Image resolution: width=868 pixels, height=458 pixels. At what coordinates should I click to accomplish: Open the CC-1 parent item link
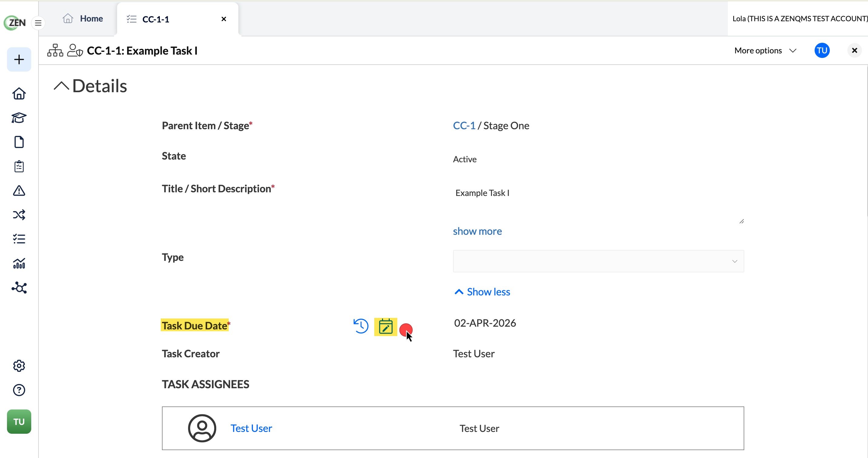[x=464, y=125]
